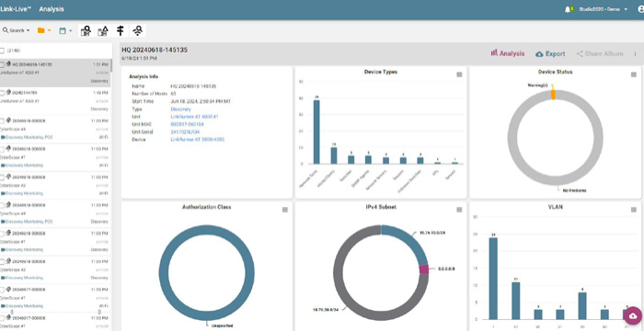Check the 20240618 CyberScope #1 Discovery row checkbox
This screenshot has height=331, width=644.
(x=2, y=234)
